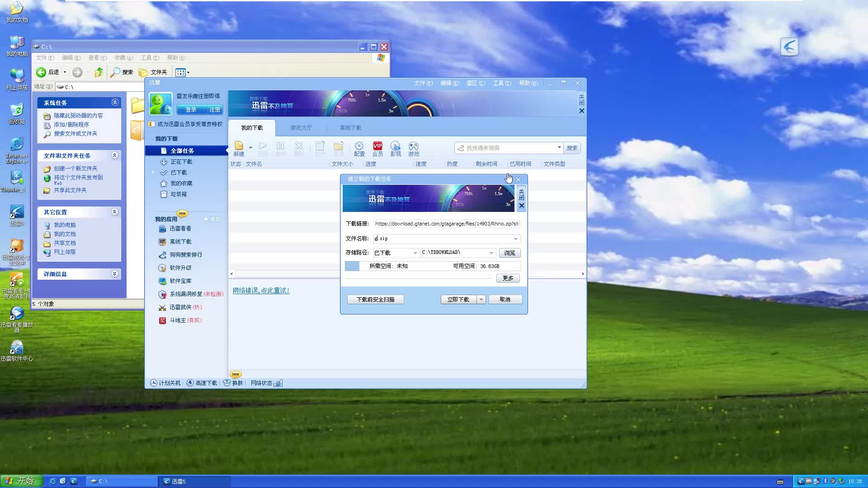
Task: Open the 立即下载 split-button arrow
Action: coord(481,300)
